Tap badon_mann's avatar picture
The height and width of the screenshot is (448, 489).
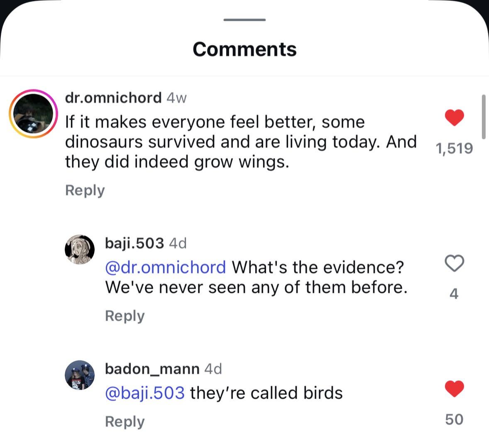[x=80, y=375]
